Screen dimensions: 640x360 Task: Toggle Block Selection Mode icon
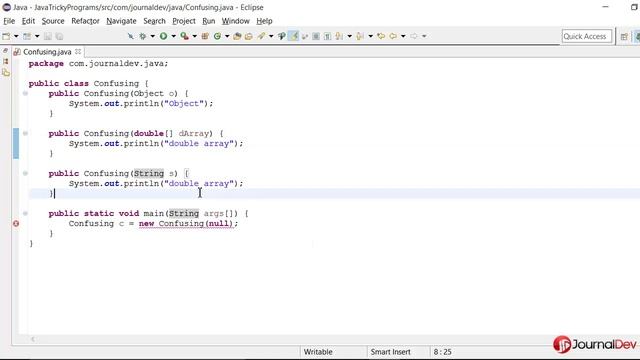(x=316, y=36)
